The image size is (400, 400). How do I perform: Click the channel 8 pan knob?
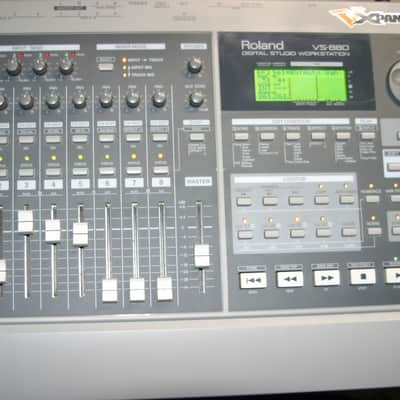(159, 98)
